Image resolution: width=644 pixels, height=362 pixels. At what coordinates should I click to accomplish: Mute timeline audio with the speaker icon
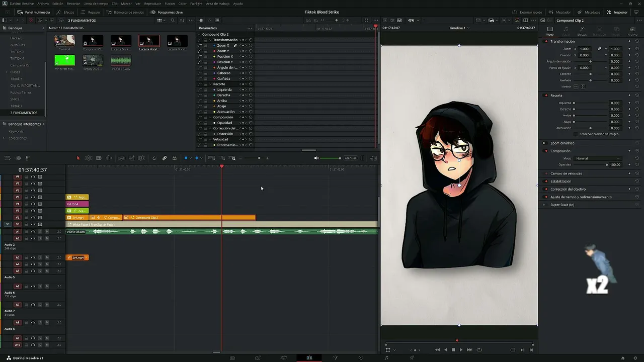(x=316, y=158)
